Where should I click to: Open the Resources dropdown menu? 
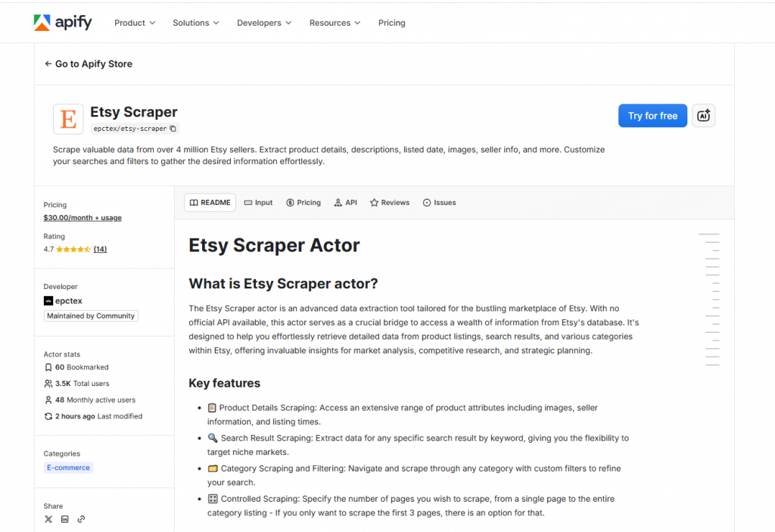coord(335,23)
